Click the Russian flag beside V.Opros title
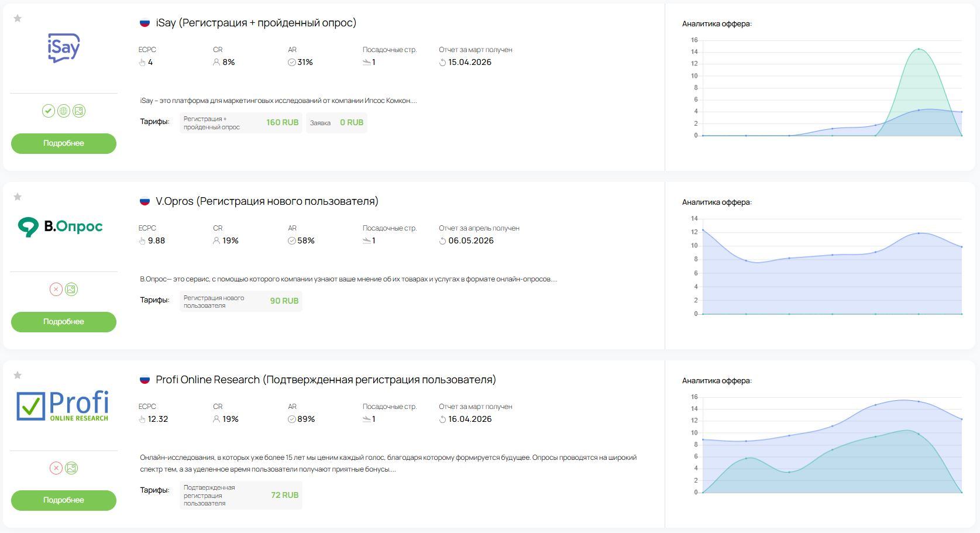Screen dimensions: 980x533 tap(145, 201)
